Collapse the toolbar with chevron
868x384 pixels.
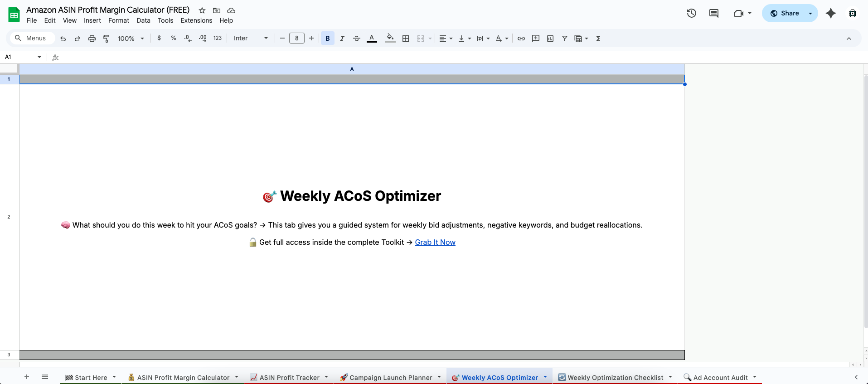[849, 39]
